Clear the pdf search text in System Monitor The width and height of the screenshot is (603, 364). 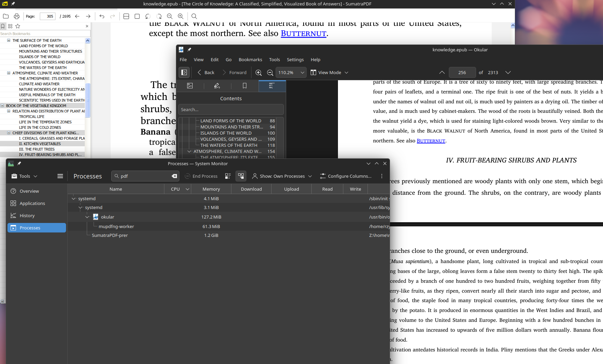coord(174,176)
